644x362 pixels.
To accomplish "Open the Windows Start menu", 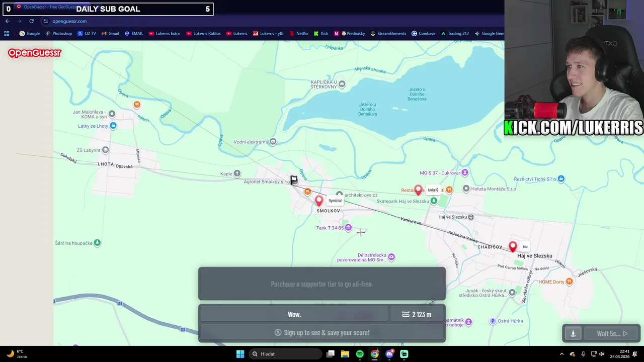I will click(240, 354).
